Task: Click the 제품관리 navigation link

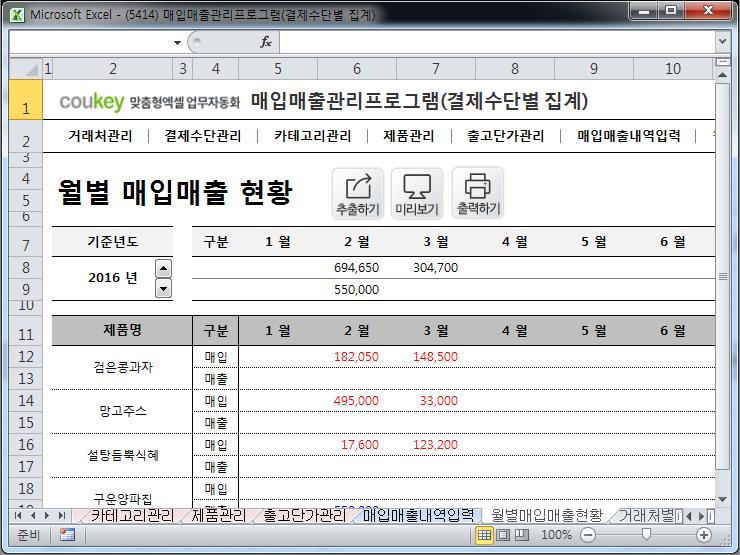Action: [x=409, y=136]
